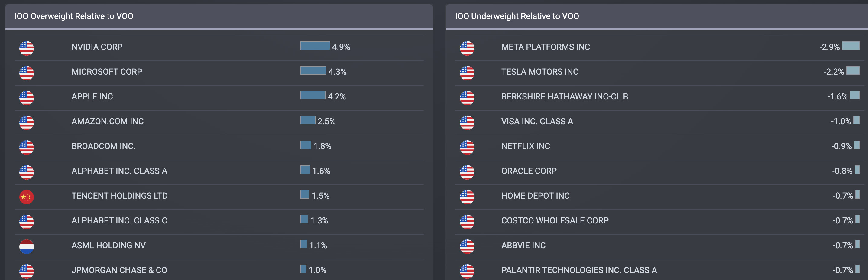Screen dimensions: 868x280
Task: Open the Microsoft Corp holding
Action: click(107, 72)
